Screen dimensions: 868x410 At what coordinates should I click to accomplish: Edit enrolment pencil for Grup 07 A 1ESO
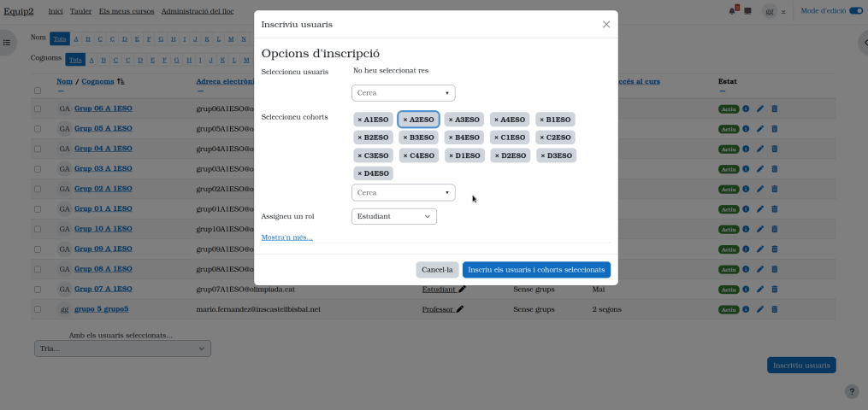pos(760,289)
